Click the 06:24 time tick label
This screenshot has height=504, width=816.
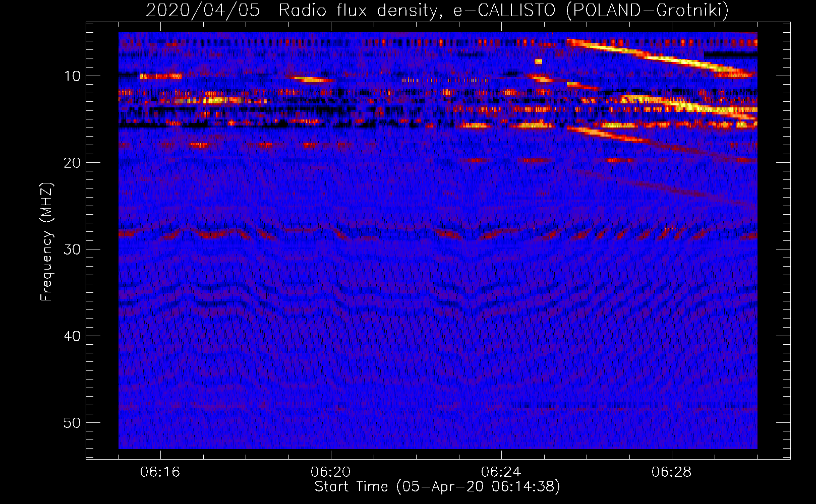click(501, 472)
